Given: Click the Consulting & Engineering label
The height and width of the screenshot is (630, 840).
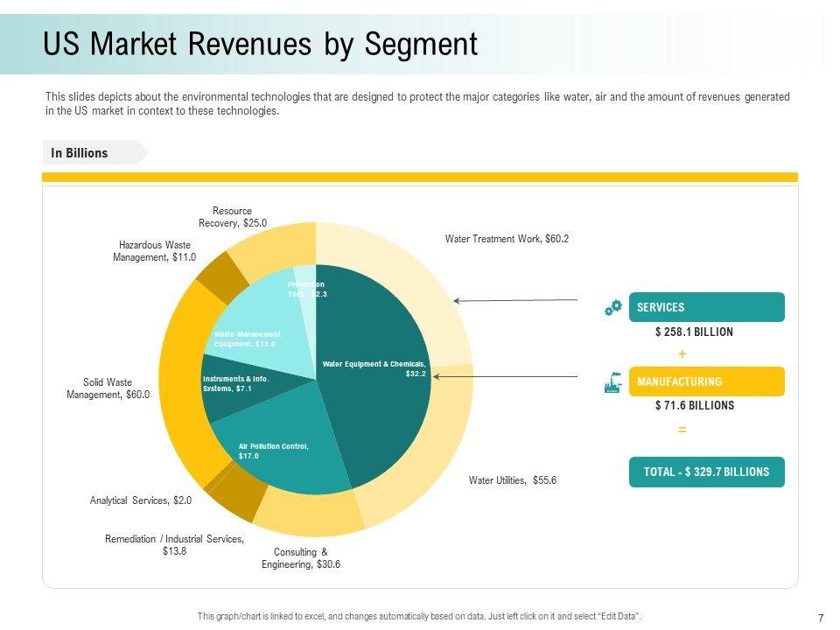Looking at the screenshot, I should [300, 558].
